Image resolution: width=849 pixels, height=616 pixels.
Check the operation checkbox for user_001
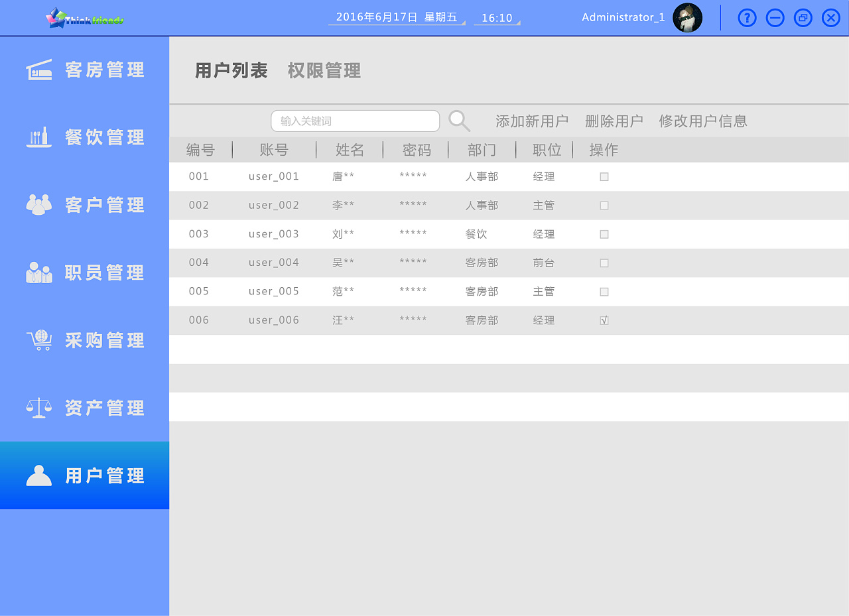tap(604, 176)
